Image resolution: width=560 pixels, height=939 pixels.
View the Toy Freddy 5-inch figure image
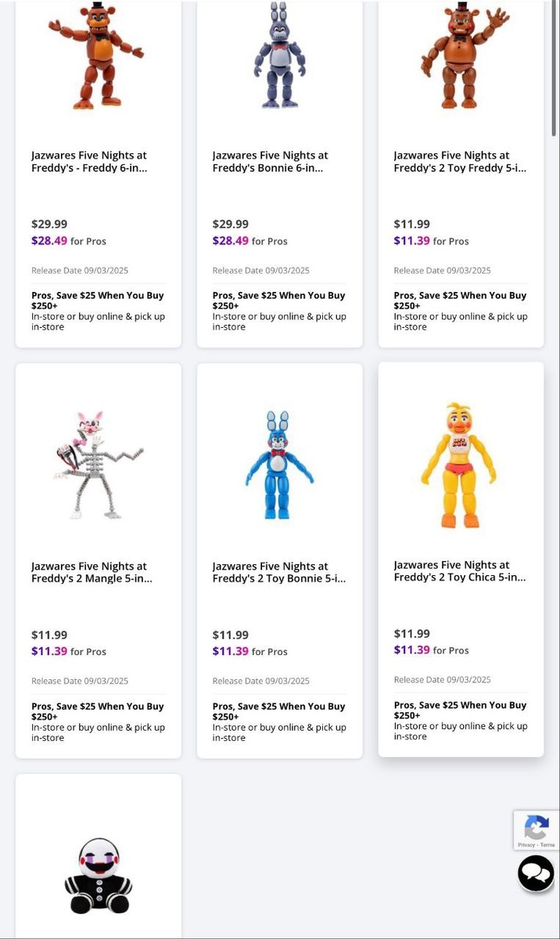[x=461, y=55]
